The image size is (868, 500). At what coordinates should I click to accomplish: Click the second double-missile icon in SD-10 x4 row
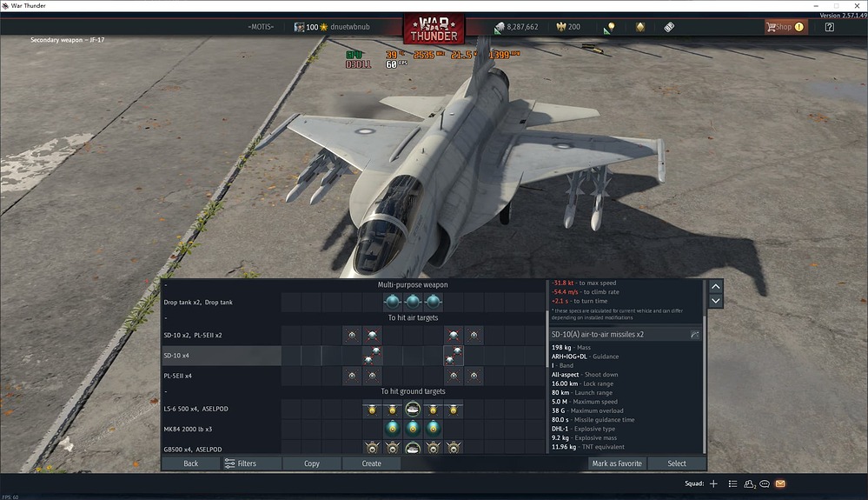454,356
